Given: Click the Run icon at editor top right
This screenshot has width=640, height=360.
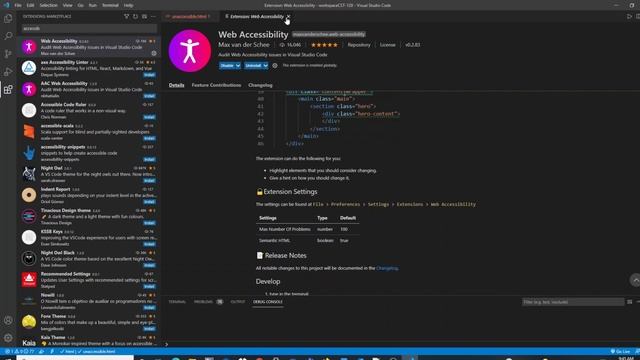Looking at the screenshot, I should click(629, 16).
